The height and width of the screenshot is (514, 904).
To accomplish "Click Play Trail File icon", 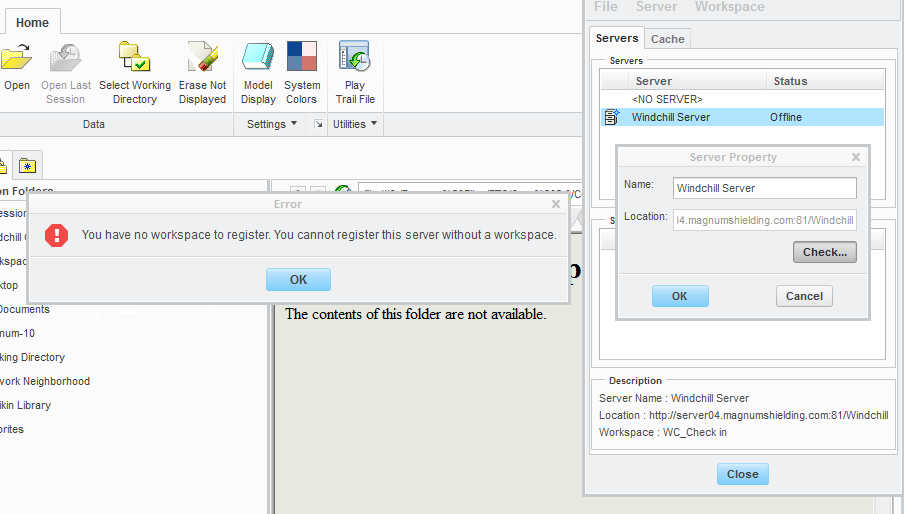I will [354, 56].
